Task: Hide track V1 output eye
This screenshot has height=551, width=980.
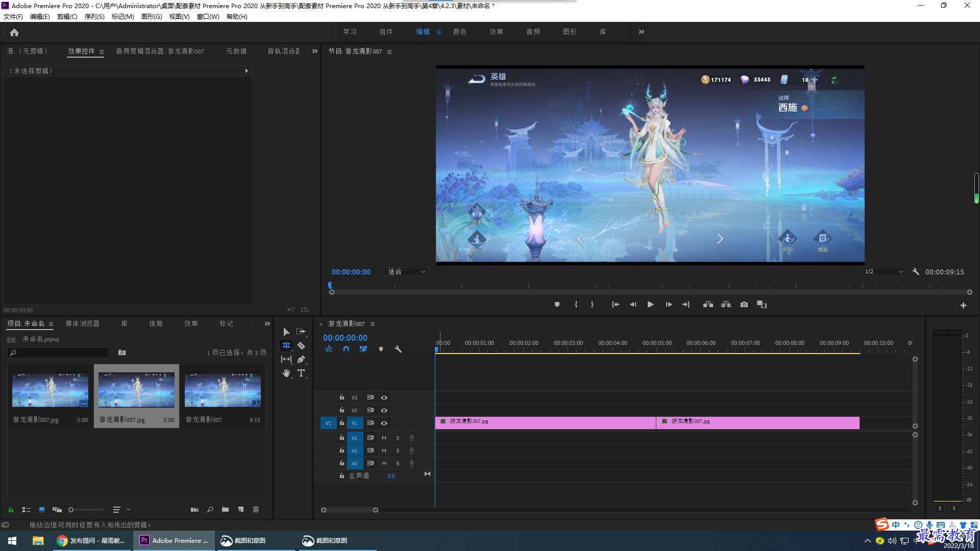Action: point(384,423)
